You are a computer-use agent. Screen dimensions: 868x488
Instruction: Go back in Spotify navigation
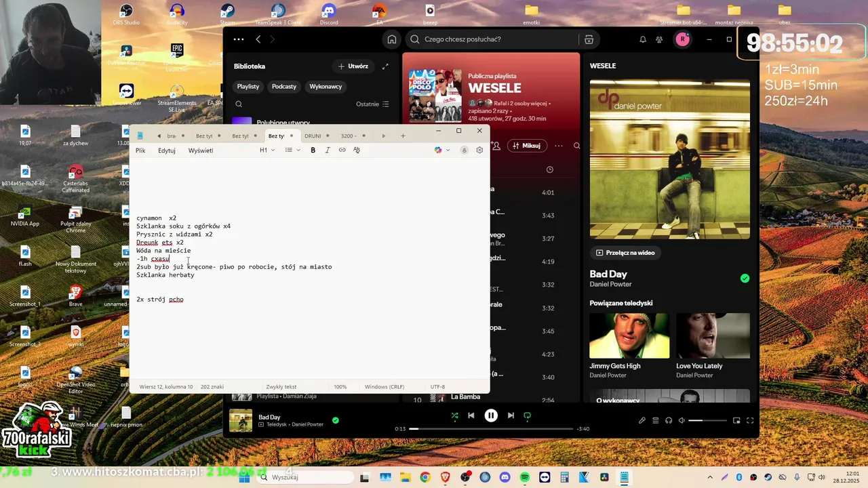[258, 39]
